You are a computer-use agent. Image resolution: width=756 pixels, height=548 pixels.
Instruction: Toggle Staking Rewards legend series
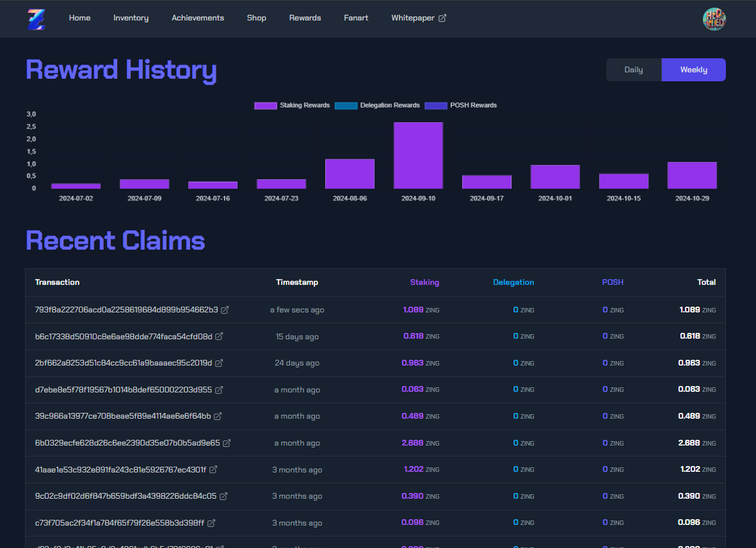pyautogui.click(x=292, y=106)
